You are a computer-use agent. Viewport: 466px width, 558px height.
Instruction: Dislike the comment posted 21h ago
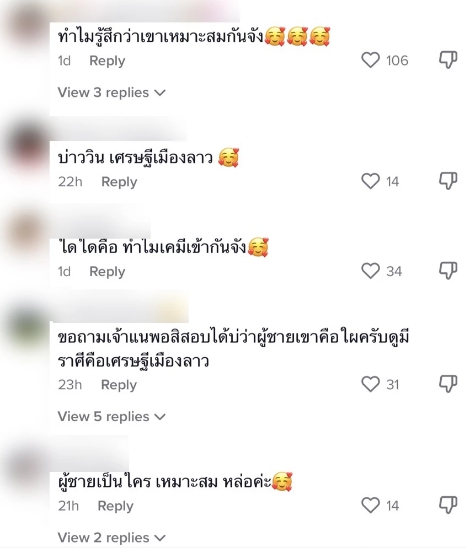point(447,505)
